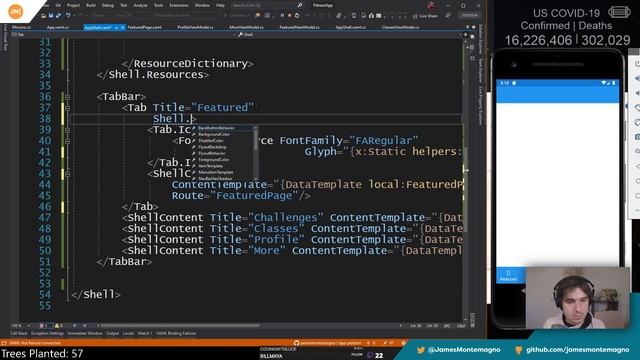Open the Project menu

tap(73, 5)
